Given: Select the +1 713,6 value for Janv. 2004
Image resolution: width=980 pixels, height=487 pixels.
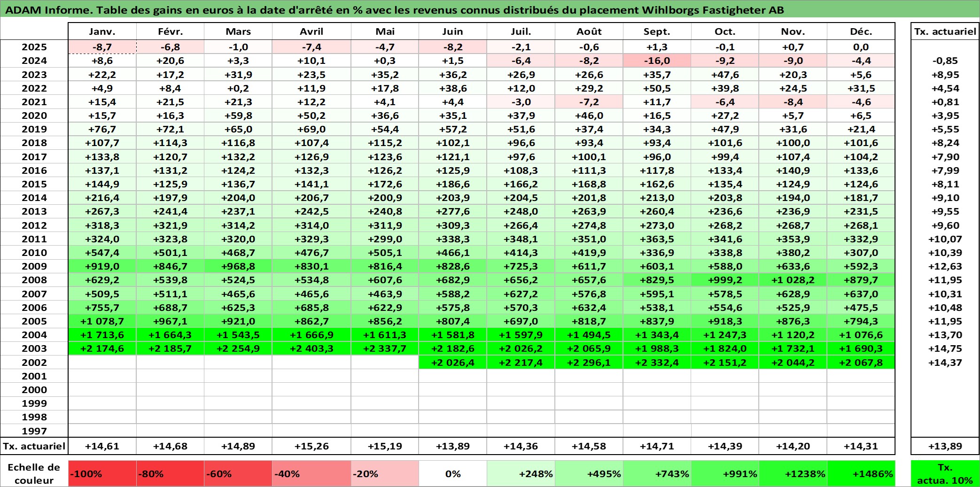Looking at the screenshot, I should click(x=102, y=335).
